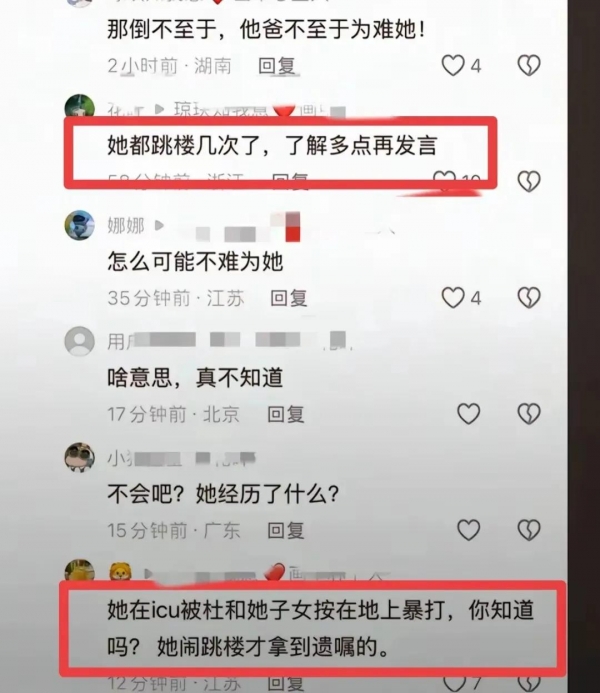Like the comment 不会吧？她经历了什么？
Screen dimensions: 600x693
468,529
